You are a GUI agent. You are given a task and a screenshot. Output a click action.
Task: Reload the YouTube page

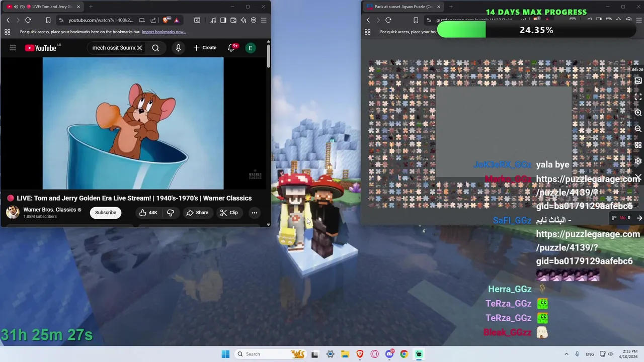point(28,20)
